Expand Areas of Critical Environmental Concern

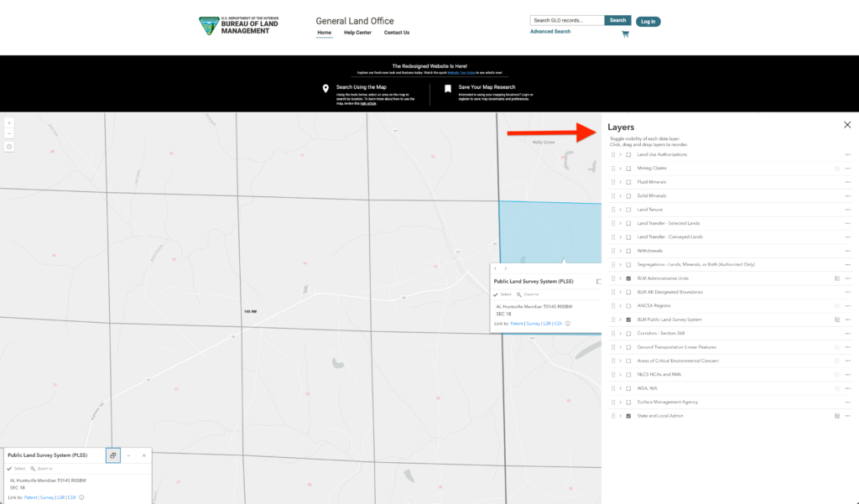click(x=621, y=361)
